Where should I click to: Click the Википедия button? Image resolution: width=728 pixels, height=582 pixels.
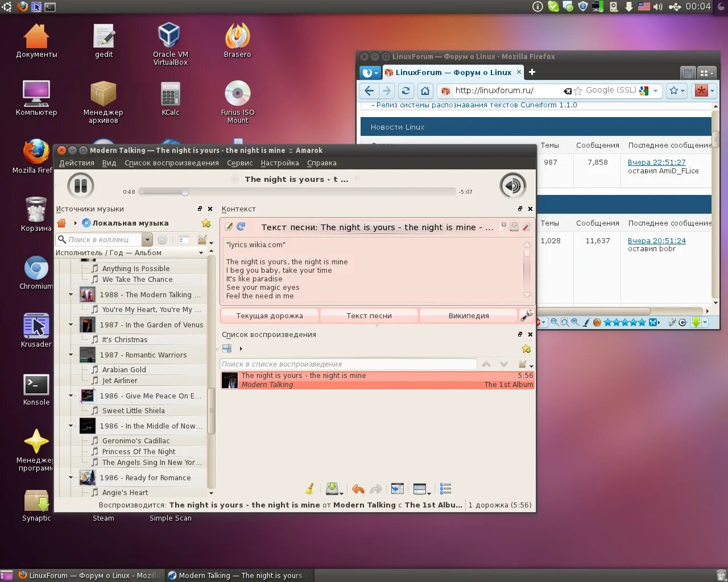point(469,315)
